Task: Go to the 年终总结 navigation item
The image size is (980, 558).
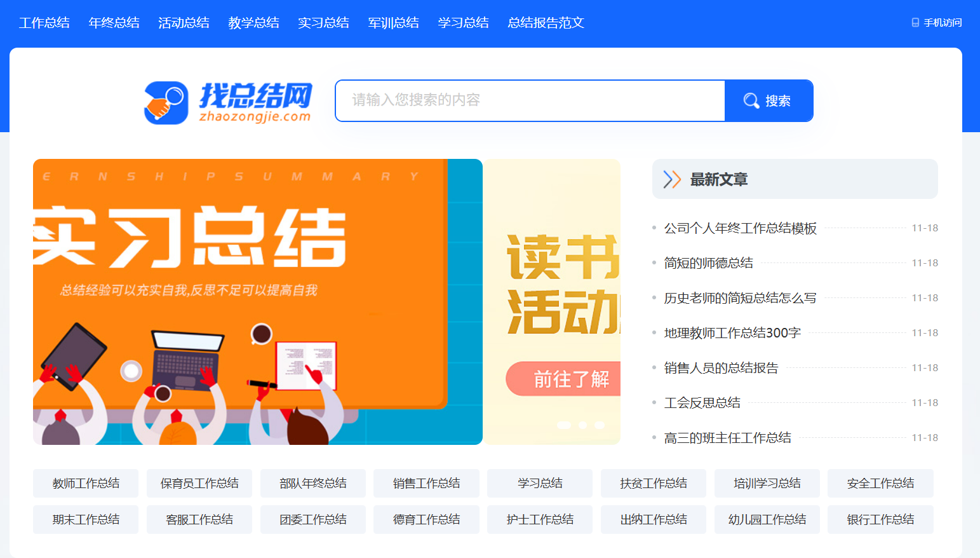Action: 114,23
